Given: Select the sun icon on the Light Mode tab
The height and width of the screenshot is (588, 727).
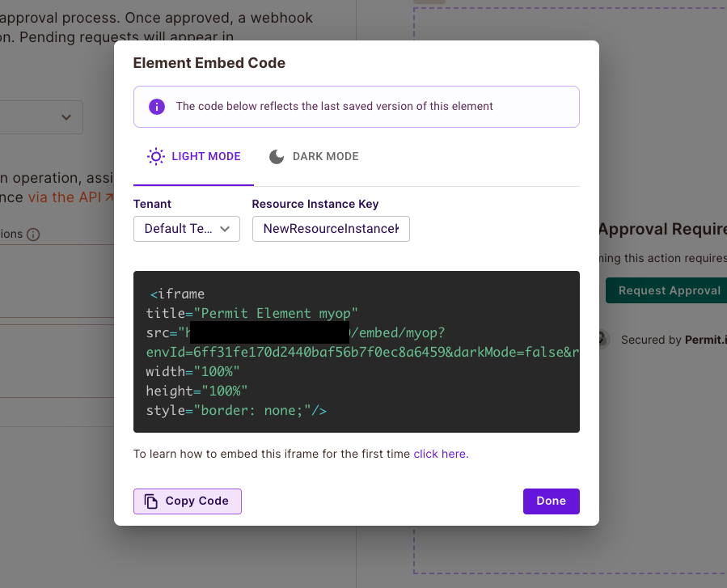Looking at the screenshot, I should 157,156.
